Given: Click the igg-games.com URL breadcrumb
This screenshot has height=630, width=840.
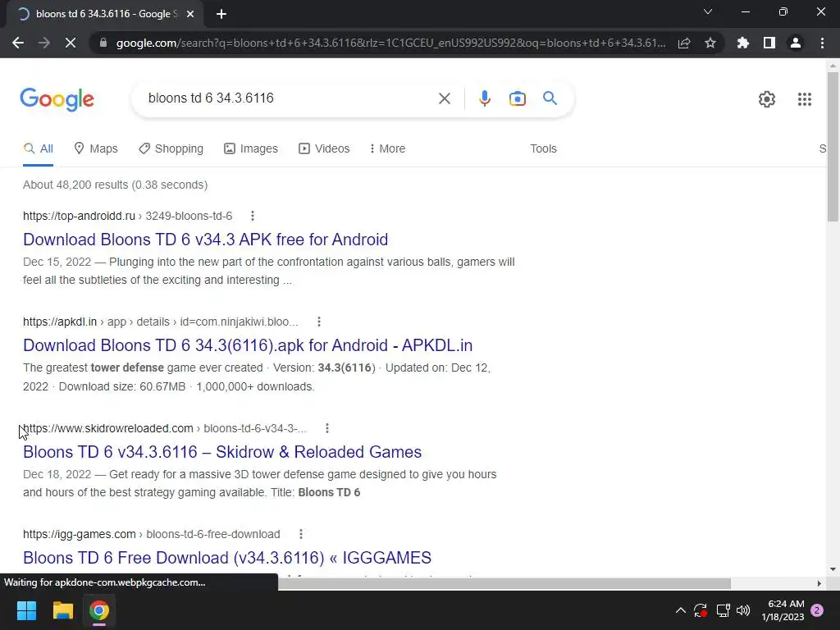Looking at the screenshot, I should point(152,534).
